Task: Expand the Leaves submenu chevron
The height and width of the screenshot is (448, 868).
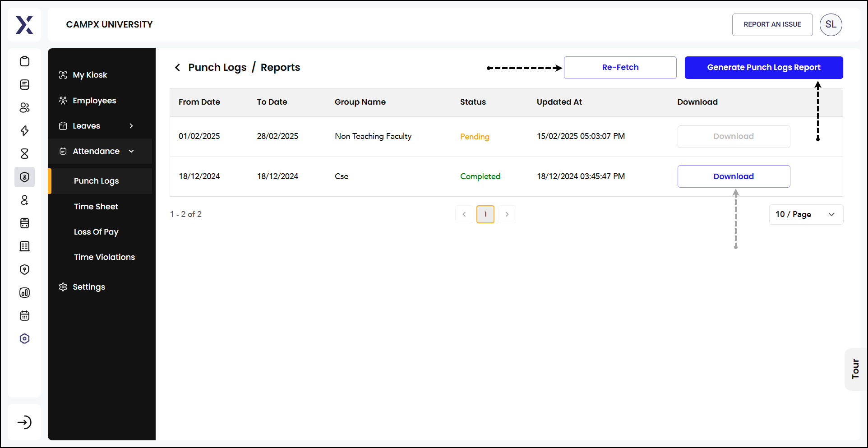Action: coord(131,126)
